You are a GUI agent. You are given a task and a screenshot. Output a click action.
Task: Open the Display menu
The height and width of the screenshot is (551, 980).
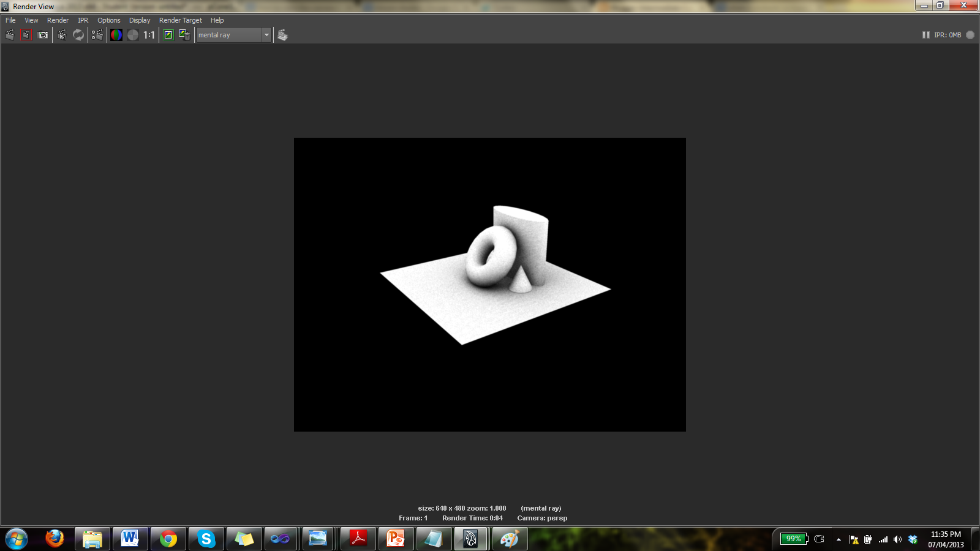(140, 20)
